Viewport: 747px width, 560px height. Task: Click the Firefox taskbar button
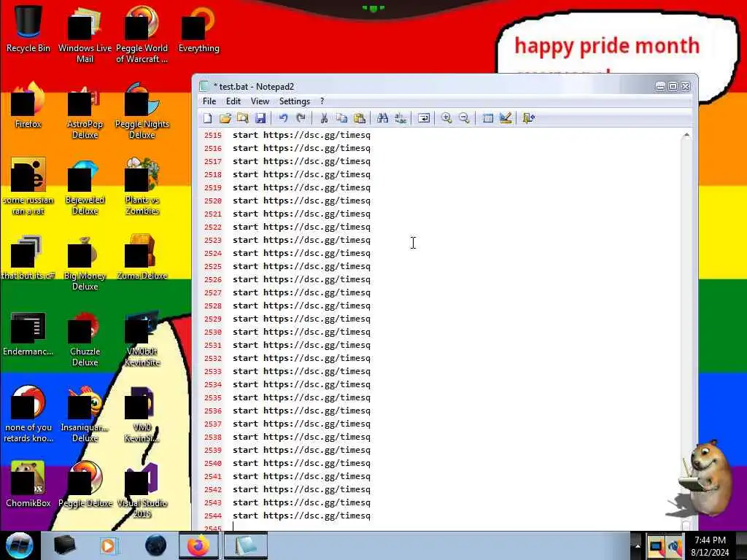198,545
